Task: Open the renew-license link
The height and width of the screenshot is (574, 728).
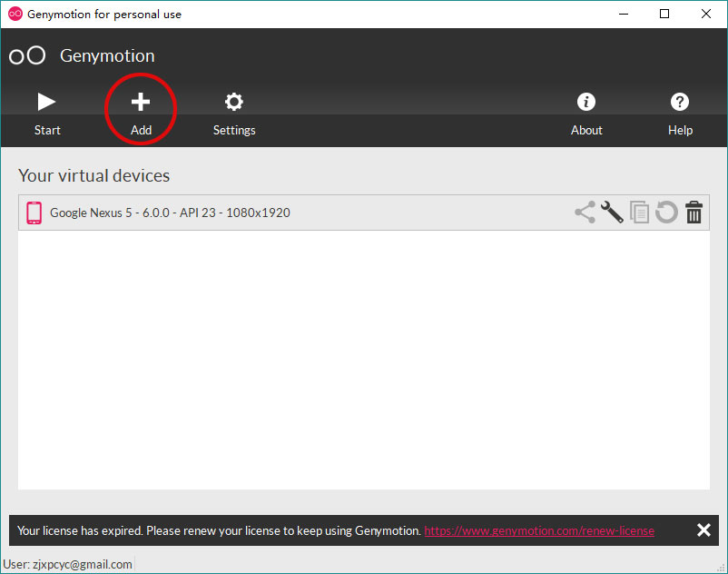Action: click(x=539, y=530)
